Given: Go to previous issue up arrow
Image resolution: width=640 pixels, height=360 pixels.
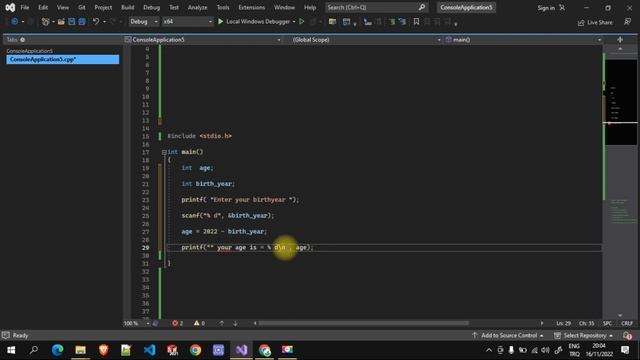Looking at the screenshot, I should tap(222, 323).
